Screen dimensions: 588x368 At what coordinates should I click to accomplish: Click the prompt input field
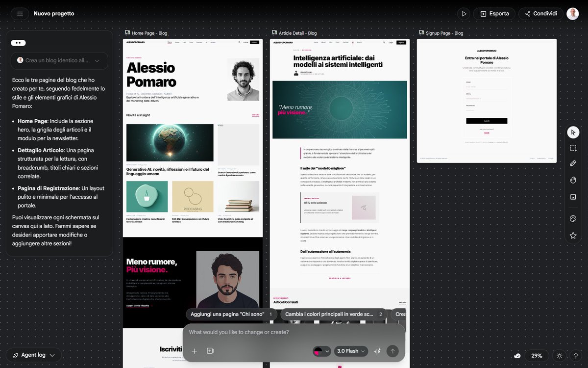click(294, 332)
